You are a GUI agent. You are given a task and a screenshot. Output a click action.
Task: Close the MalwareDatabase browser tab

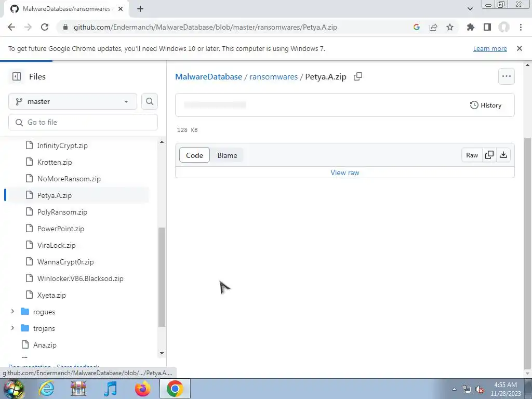point(121,9)
